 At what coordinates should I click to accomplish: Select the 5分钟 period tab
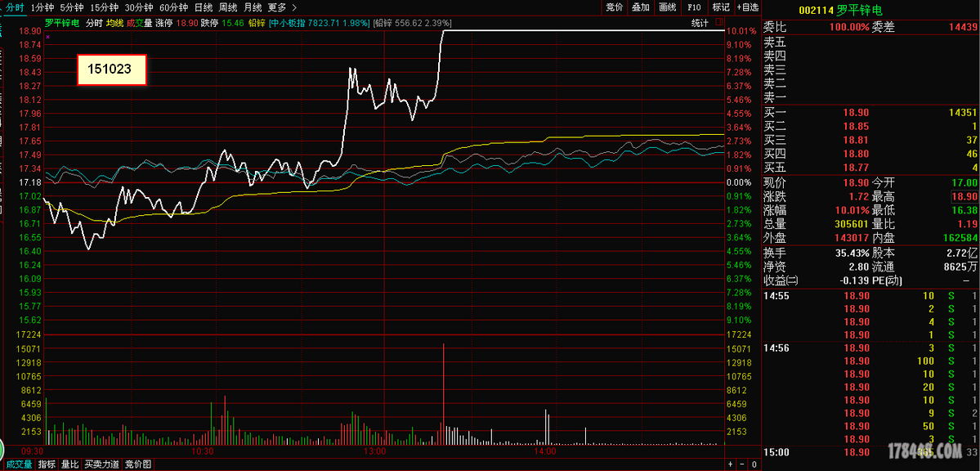(x=71, y=7)
